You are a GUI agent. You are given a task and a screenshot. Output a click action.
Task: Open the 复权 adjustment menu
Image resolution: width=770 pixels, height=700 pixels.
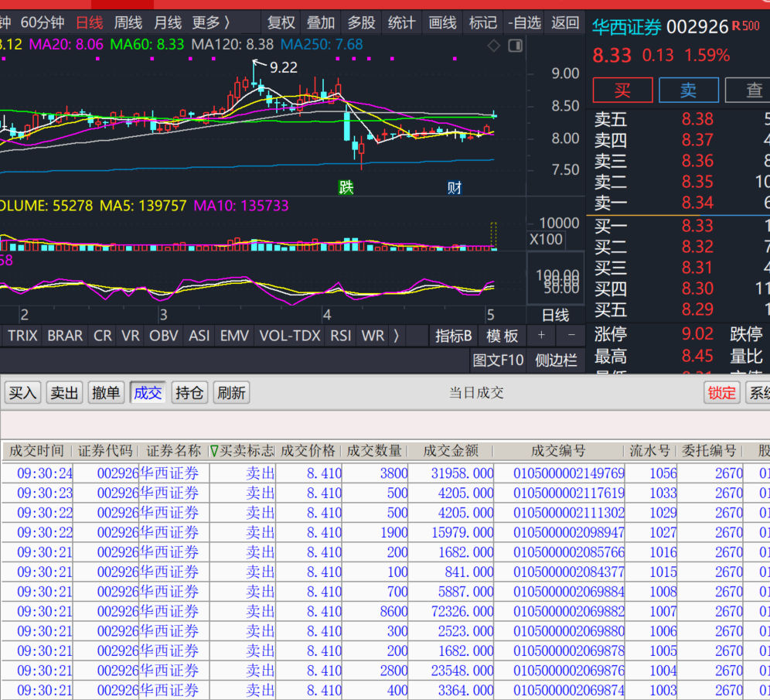coord(281,22)
